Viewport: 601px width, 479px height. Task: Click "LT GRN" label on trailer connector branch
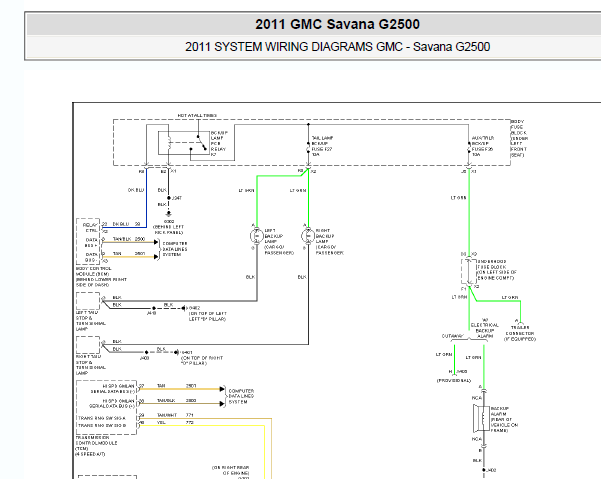coord(510,297)
